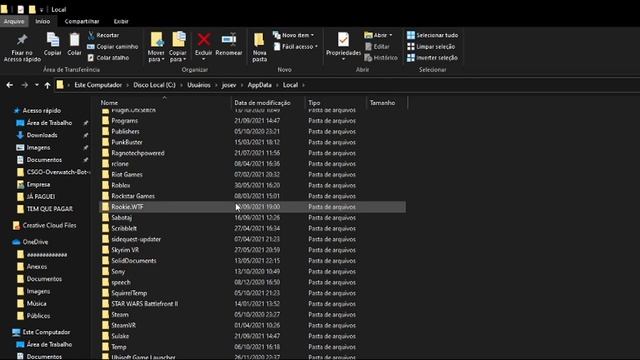Open CSGO-Overwatch-Bot folder in sidebar

(x=57, y=172)
